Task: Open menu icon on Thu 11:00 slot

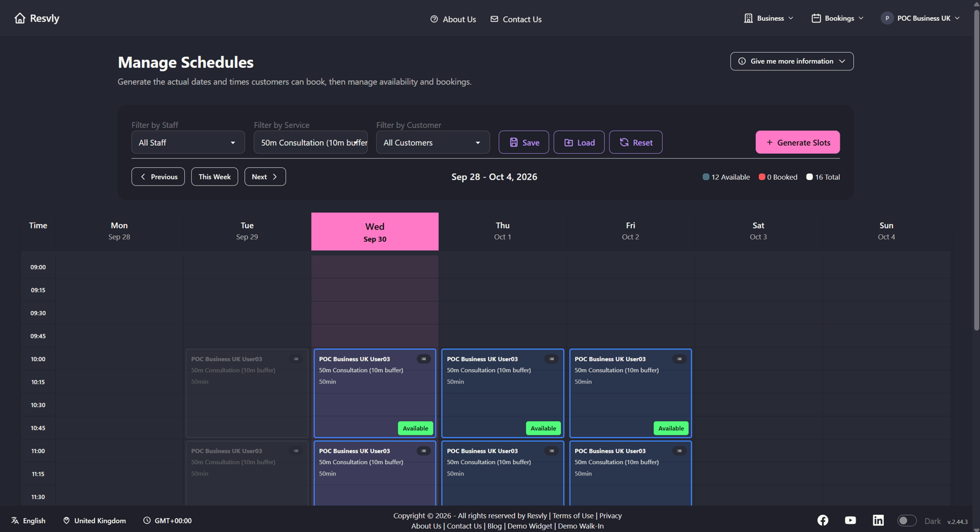Action: point(552,451)
